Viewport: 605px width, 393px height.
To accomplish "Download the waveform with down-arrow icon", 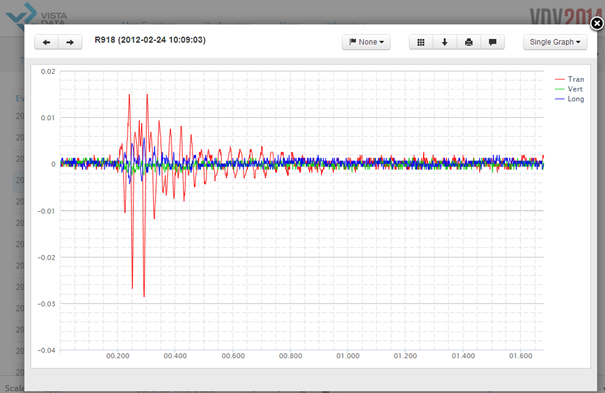I will [x=444, y=42].
